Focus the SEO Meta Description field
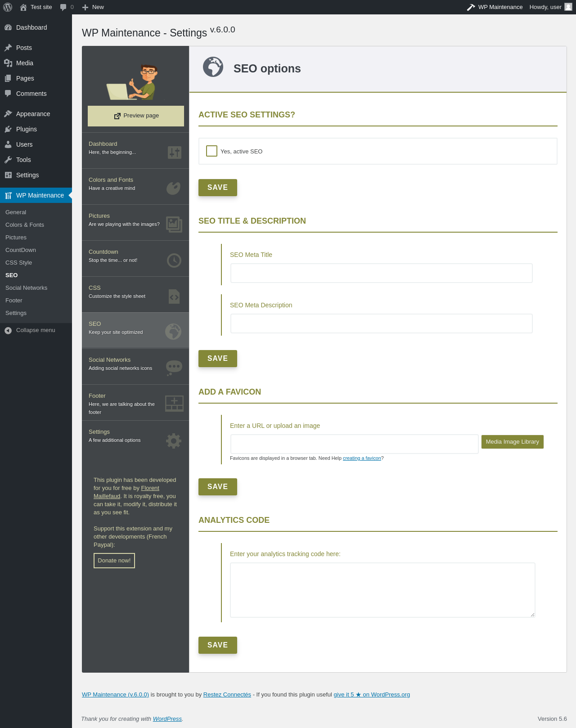This screenshot has height=728, width=576. 382,324
